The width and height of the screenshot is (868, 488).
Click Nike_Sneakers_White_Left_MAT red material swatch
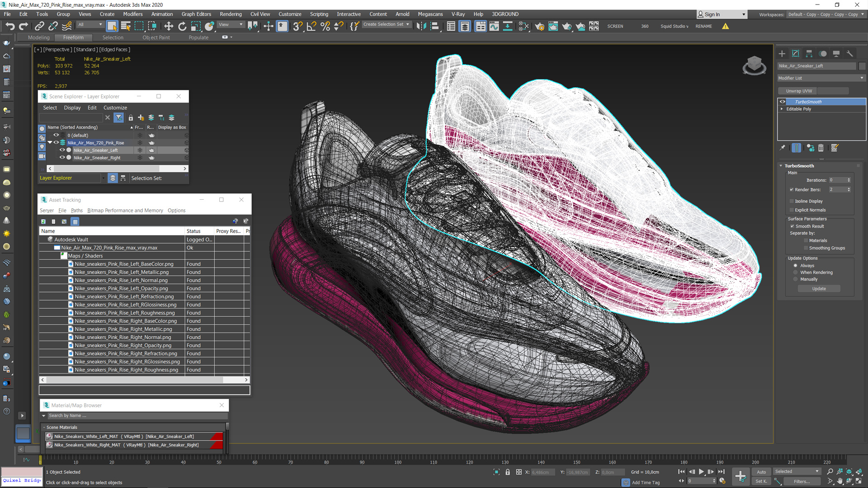pyautogui.click(x=216, y=436)
